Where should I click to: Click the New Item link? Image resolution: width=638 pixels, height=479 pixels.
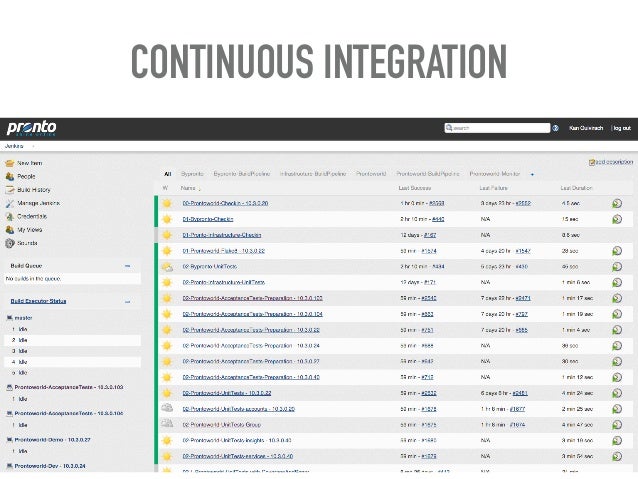(x=30, y=163)
